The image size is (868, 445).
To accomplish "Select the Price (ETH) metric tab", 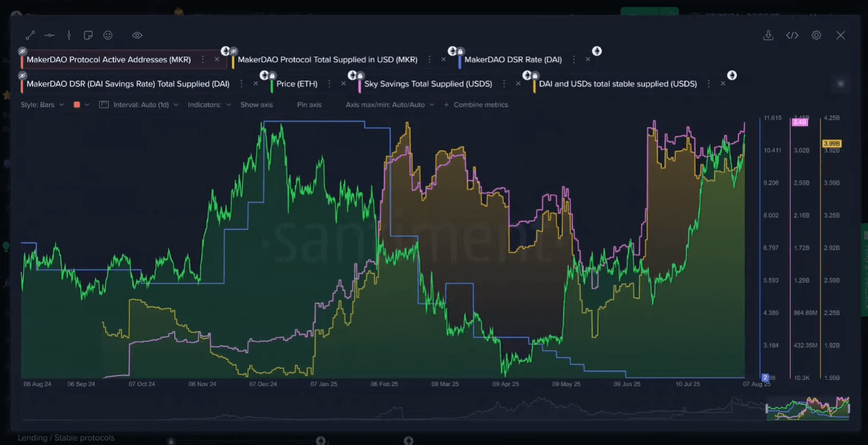I will point(297,84).
